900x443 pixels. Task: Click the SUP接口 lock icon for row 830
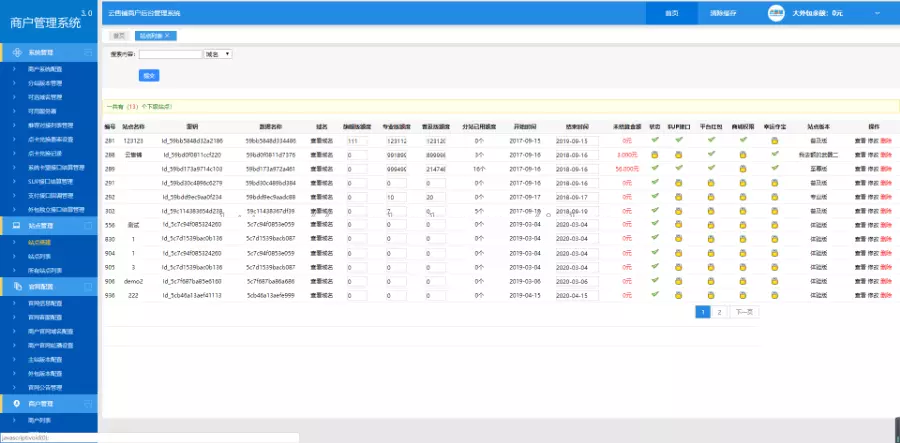(x=678, y=239)
